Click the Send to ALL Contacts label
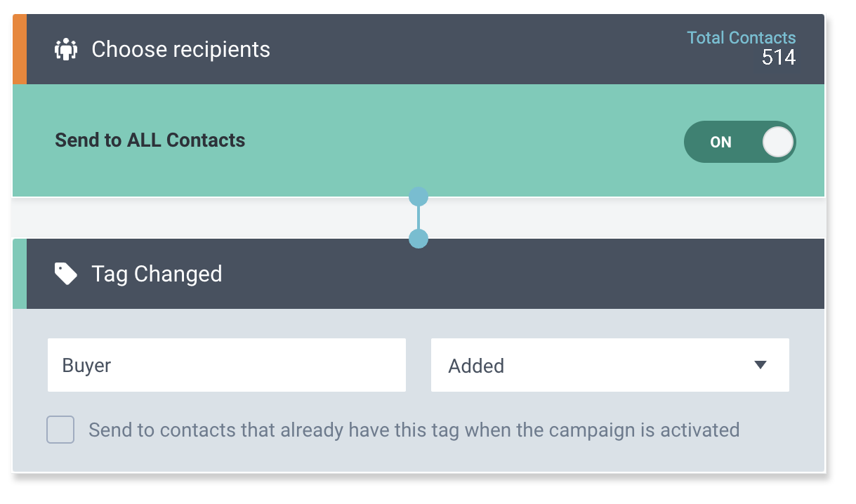Screen dimensions: 856x504 (150, 140)
